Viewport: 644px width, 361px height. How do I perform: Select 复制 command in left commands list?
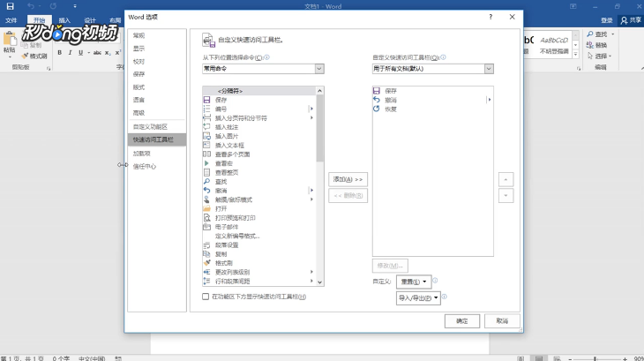[259, 254]
